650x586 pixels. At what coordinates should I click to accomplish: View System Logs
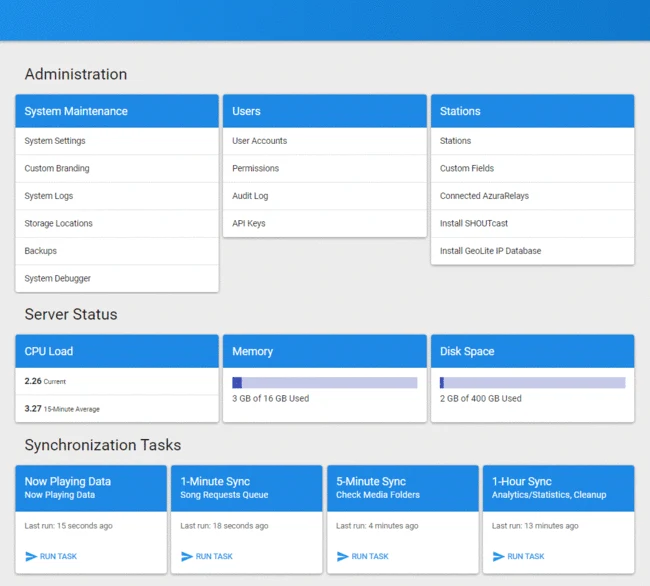[x=117, y=196]
